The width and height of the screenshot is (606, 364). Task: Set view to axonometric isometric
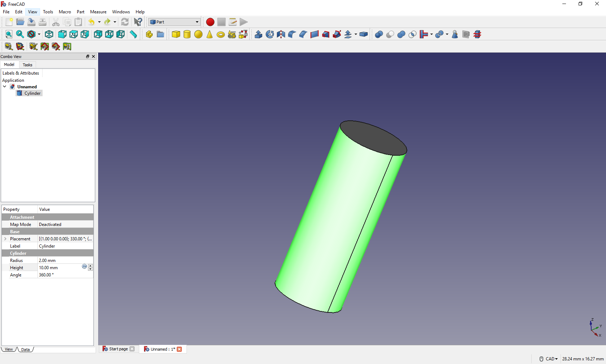pos(49,34)
